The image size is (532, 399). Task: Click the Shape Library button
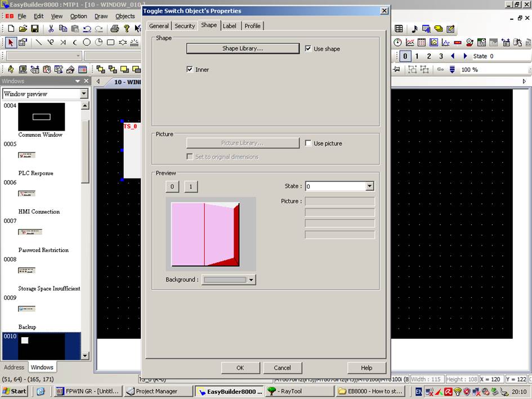[242, 48]
